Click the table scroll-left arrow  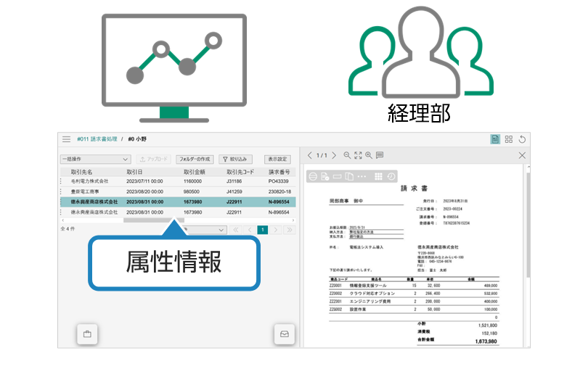[x=62, y=220]
